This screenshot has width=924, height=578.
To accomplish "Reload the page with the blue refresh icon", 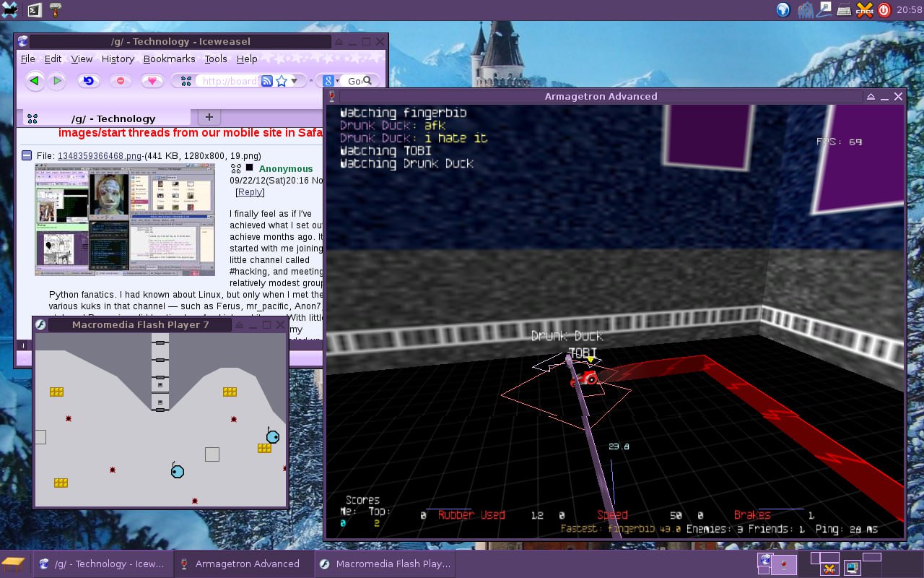I will (x=88, y=81).
